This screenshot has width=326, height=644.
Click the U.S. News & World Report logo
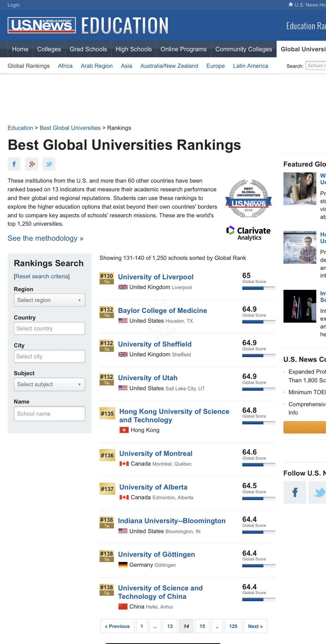(42, 25)
